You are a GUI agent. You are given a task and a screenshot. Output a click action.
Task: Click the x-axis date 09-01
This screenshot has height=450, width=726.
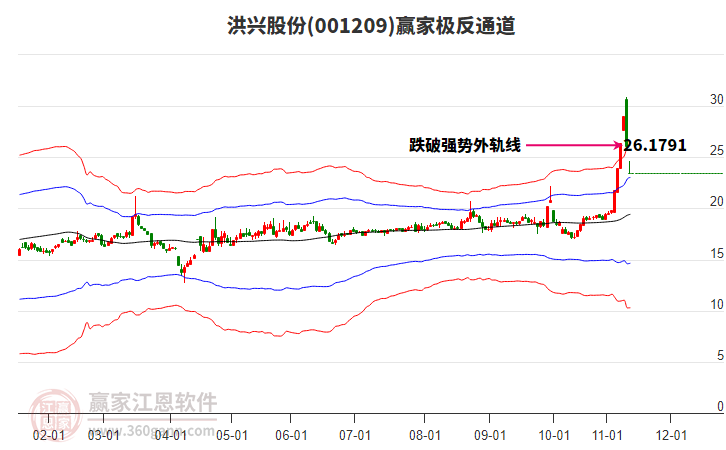(490, 436)
